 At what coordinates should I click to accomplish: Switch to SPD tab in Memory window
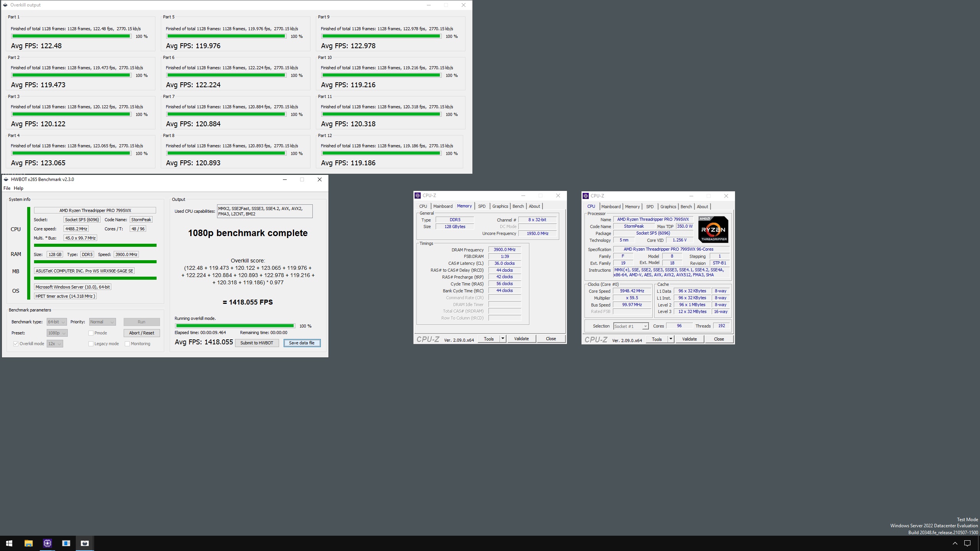point(482,206)
